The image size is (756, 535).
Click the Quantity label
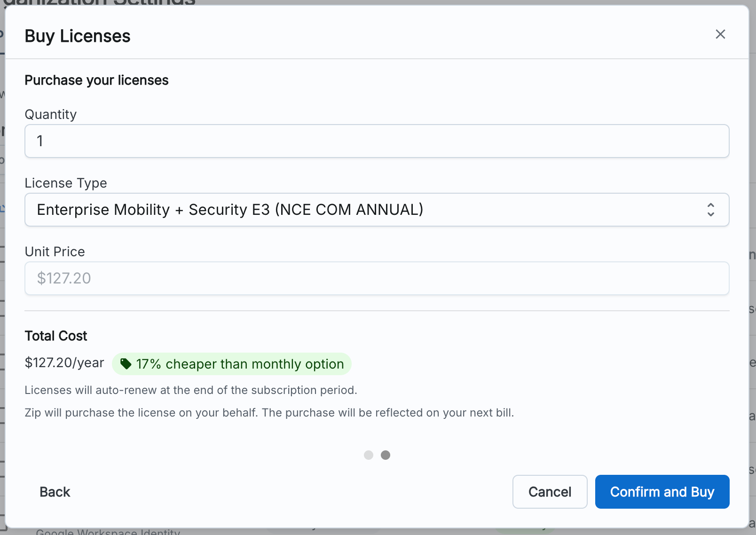pos(50,114)
